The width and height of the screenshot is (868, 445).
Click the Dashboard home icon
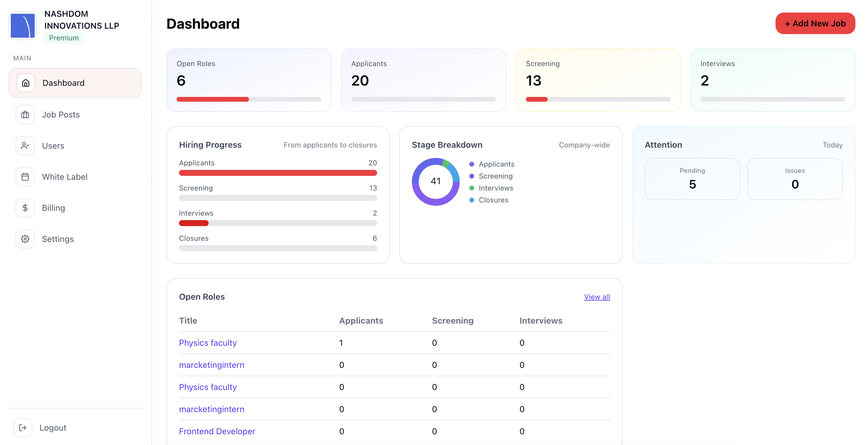tap(26, 83)
